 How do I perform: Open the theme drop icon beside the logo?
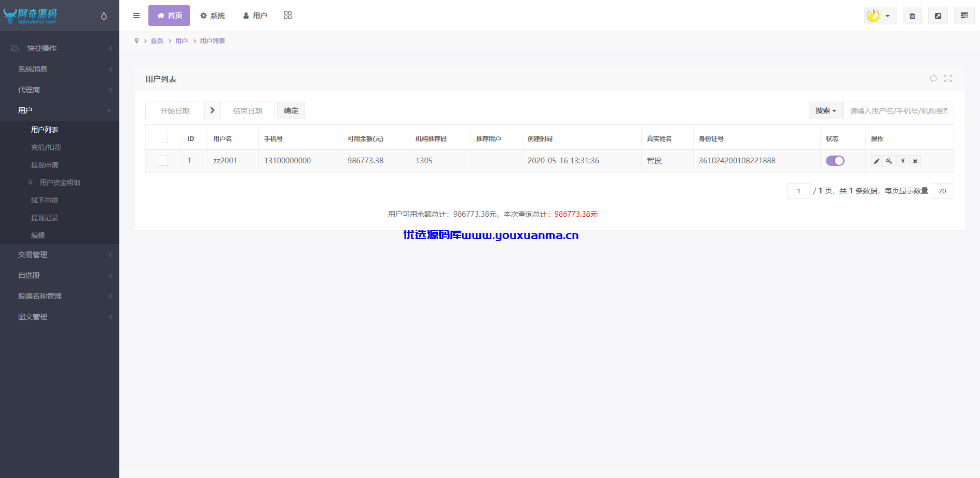[104, 16]
